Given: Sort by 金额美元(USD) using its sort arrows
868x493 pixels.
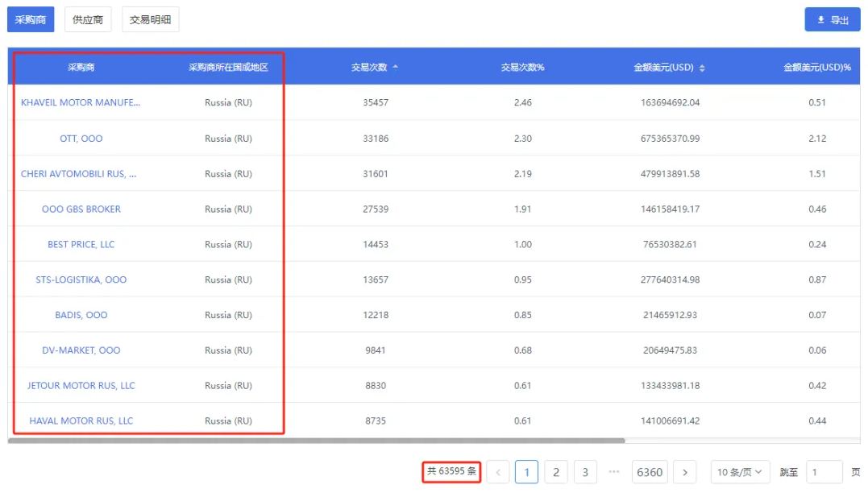Looking at the screenshot, I should click(x=702, y=68).
